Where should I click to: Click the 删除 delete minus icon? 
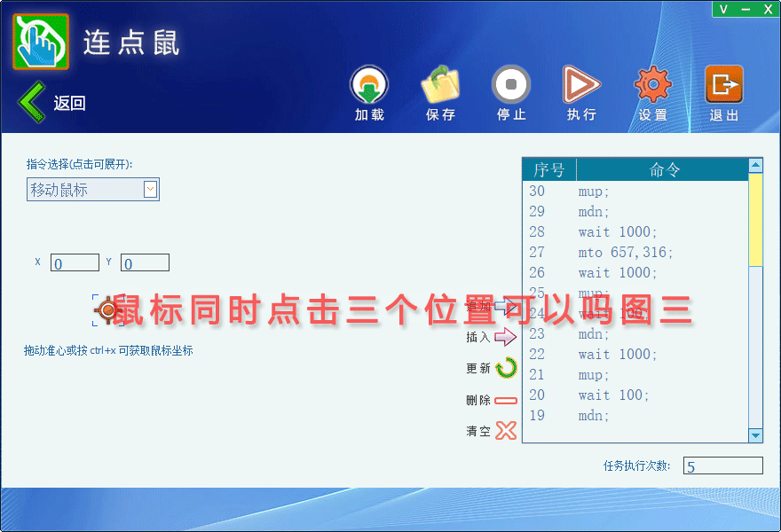point(506,400)
